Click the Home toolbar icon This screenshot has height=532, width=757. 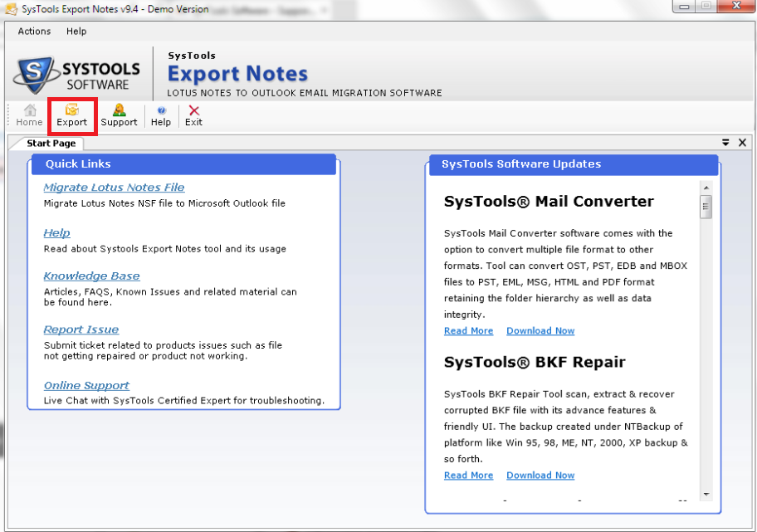(x=29, y=115)
